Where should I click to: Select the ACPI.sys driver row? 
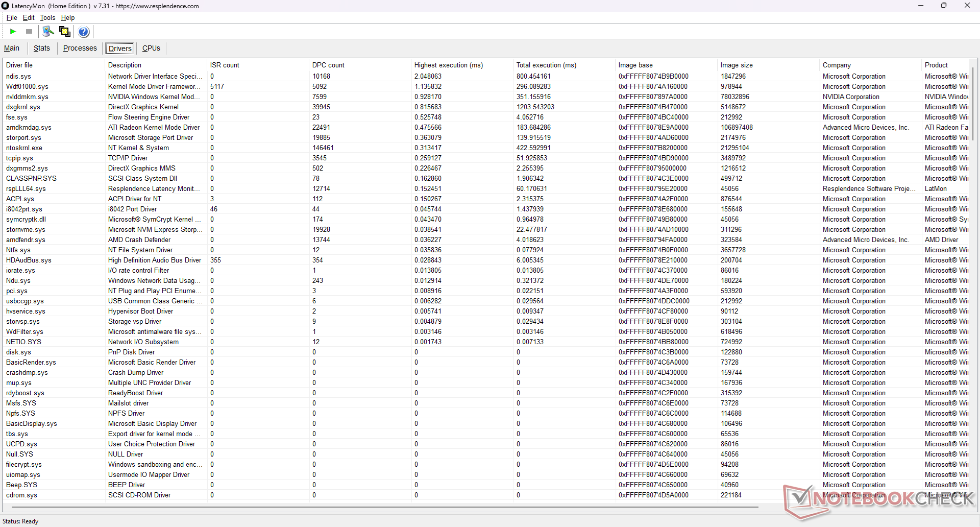486,199
